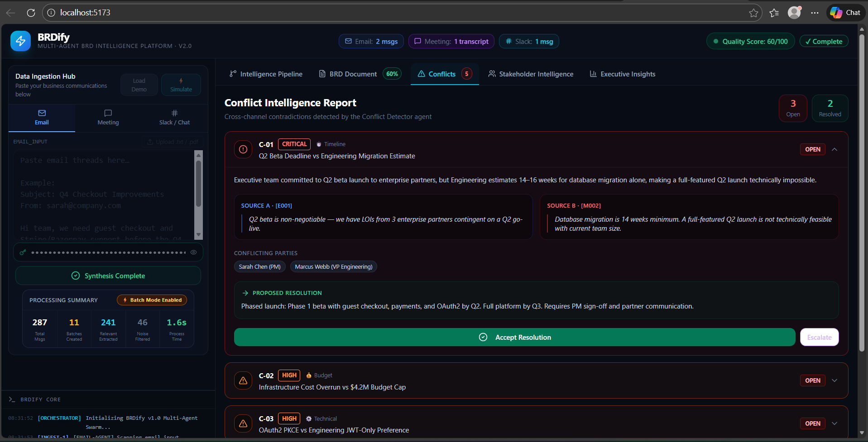The height and width of the screenshot is (442, 868).
Task: Escalate conflict C-01
Action: click(819, 337)
